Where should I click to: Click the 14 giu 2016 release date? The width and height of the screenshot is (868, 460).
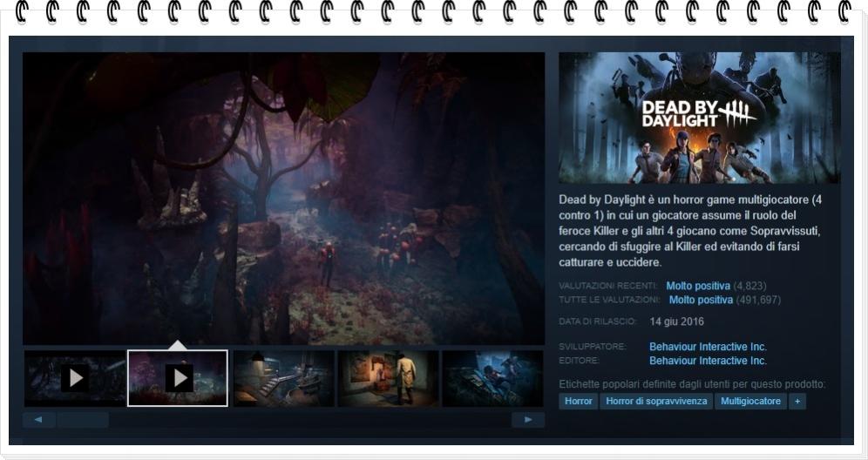tap(676, 321)
